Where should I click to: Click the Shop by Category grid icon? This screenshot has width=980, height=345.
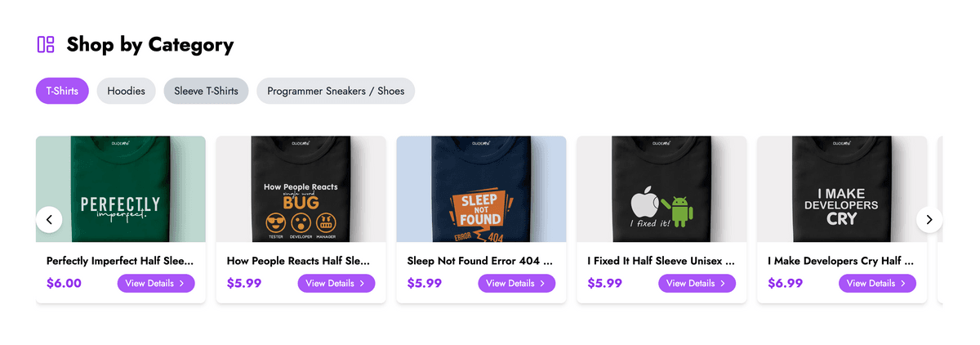46,44
